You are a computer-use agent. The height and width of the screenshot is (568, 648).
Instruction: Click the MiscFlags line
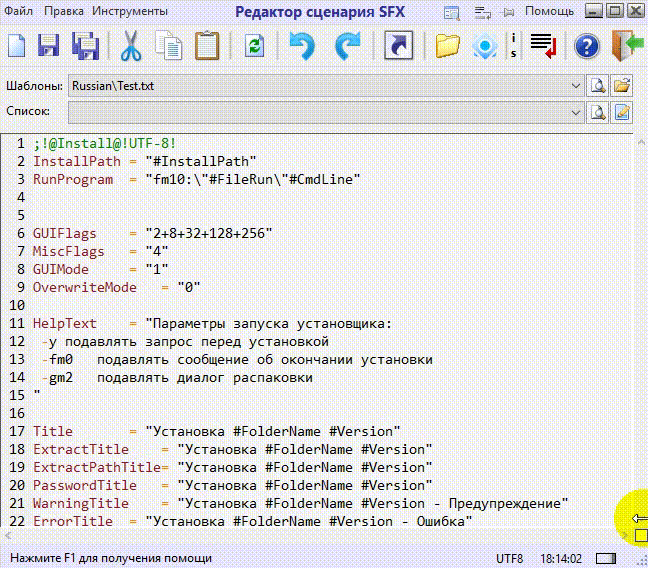click(100, 251)
